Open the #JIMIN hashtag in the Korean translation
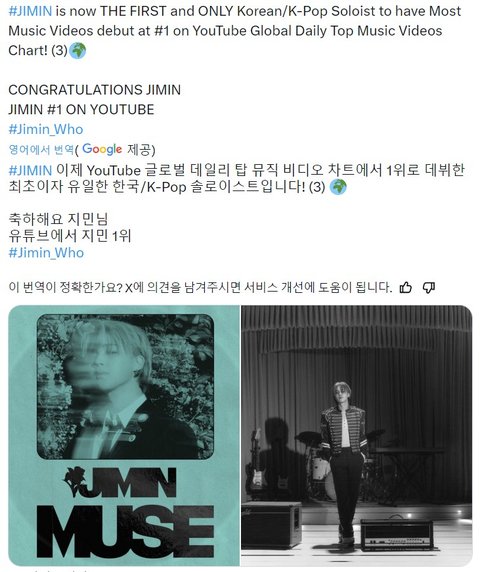Screen dimensions: 480x572 pos(30,170)
